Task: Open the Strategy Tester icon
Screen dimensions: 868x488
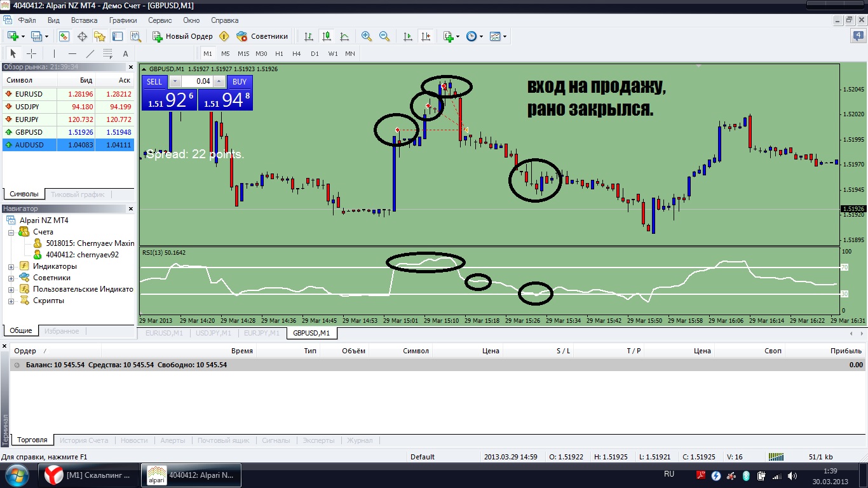Action: click(x=135, y=36)
